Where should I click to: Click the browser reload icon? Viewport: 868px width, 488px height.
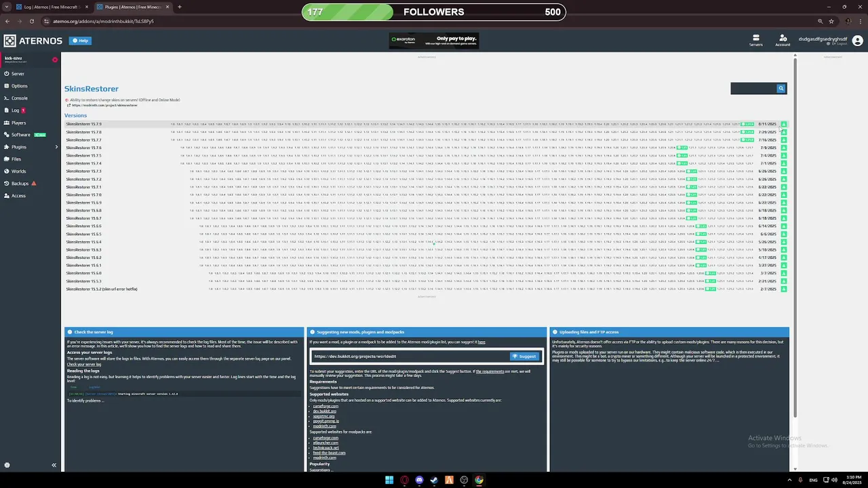pos(31,21)
